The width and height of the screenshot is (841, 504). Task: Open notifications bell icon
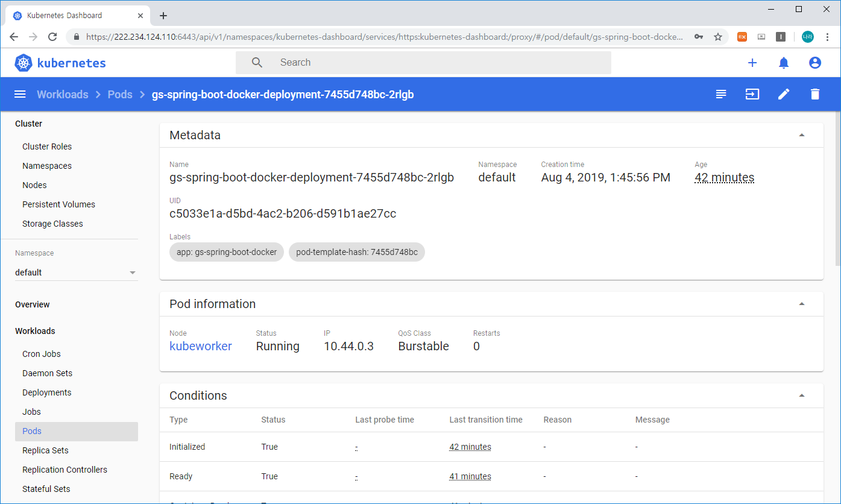coord(784,63)
